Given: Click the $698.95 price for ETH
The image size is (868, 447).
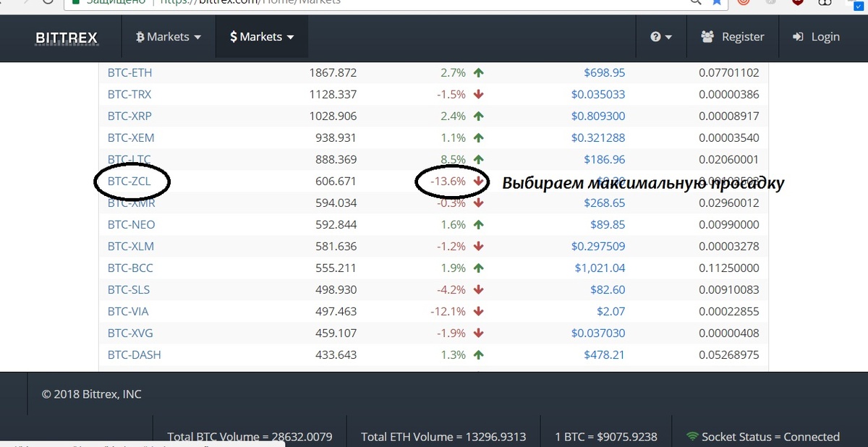Looking at the screenshot, I should [605, 73].
